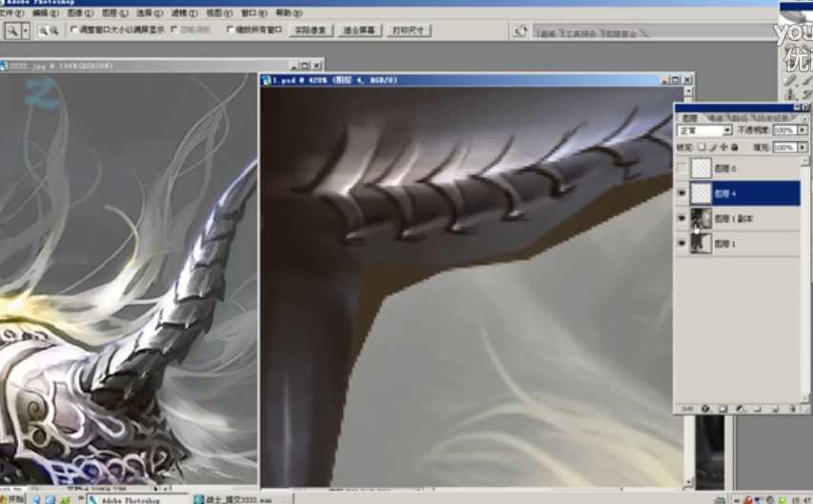The height and width of the screenshot is (504, 813).
Task: Open the 滤镜 menu
Action: click(x=184, y=13)
